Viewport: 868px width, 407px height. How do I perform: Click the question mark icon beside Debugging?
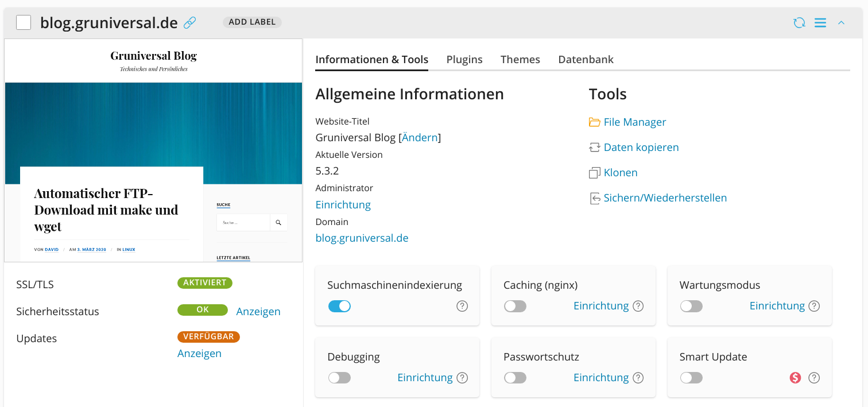462,378
